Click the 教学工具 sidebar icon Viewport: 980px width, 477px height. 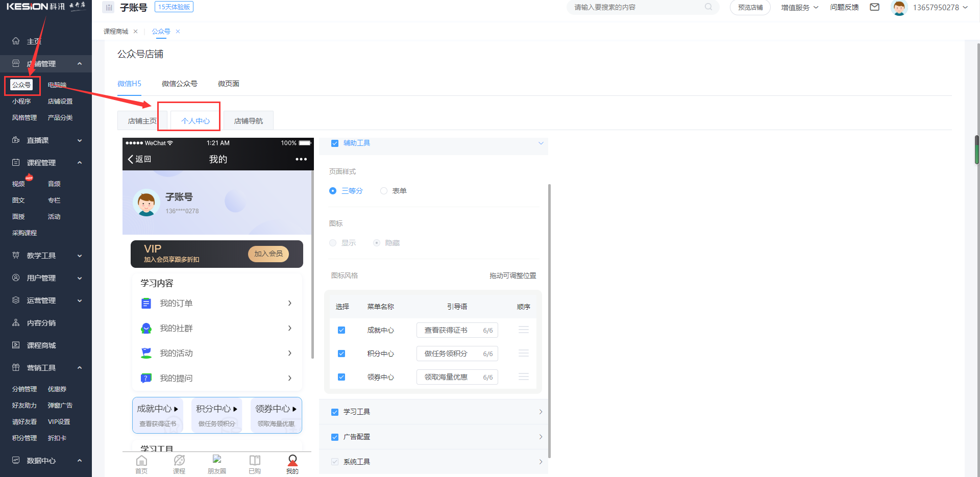click(15, 255)
